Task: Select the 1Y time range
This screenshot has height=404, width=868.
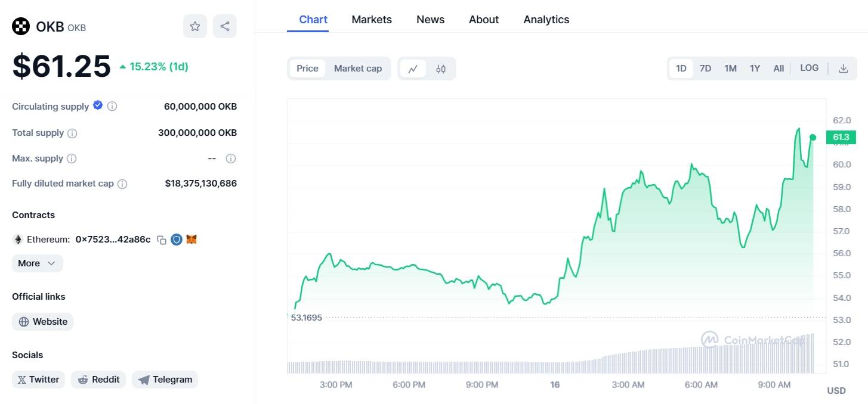Action: point(755,69)
